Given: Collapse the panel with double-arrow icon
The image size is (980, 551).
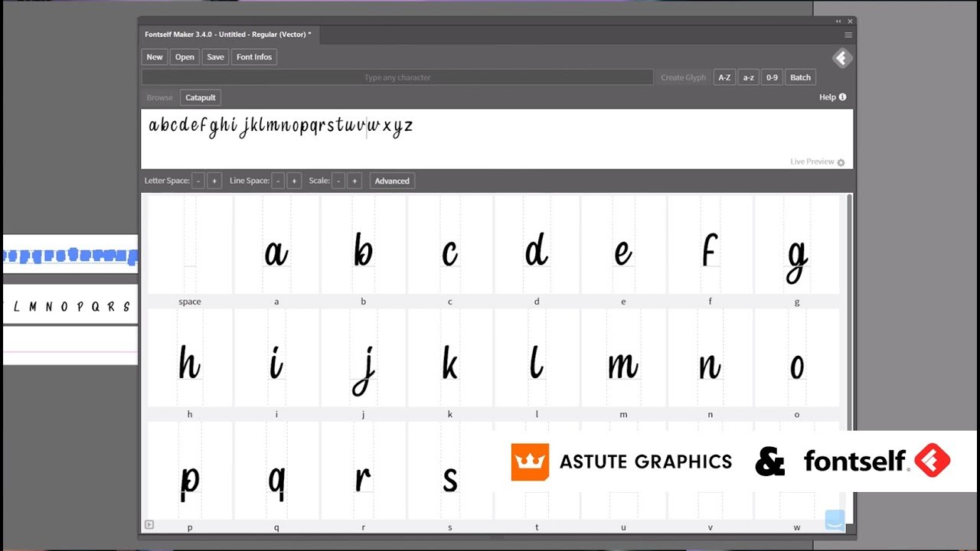Looking at the screenshot, I should (x=838, y=21).
